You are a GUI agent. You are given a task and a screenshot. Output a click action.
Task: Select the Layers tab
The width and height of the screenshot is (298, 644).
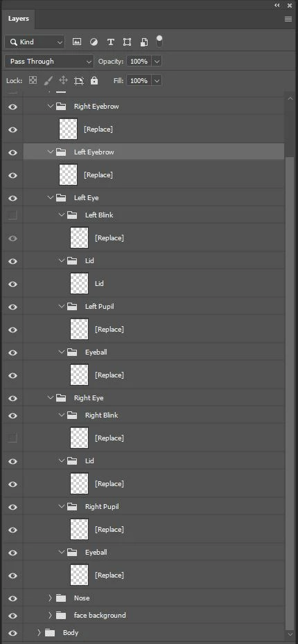pyautogui.click(x=19, y=19)
